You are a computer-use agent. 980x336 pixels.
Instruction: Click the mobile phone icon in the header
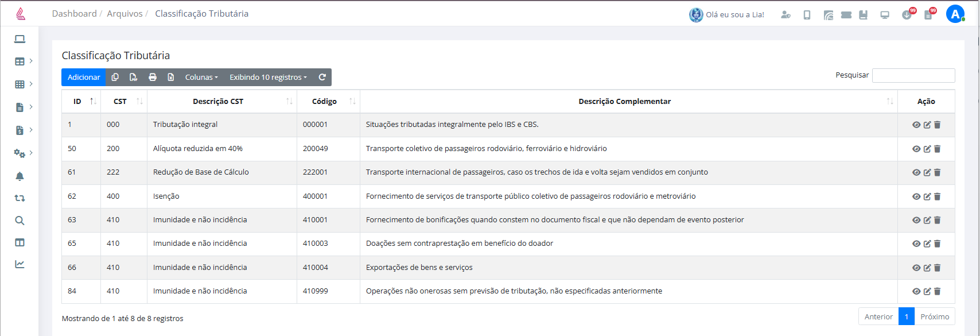pos(807,15)
